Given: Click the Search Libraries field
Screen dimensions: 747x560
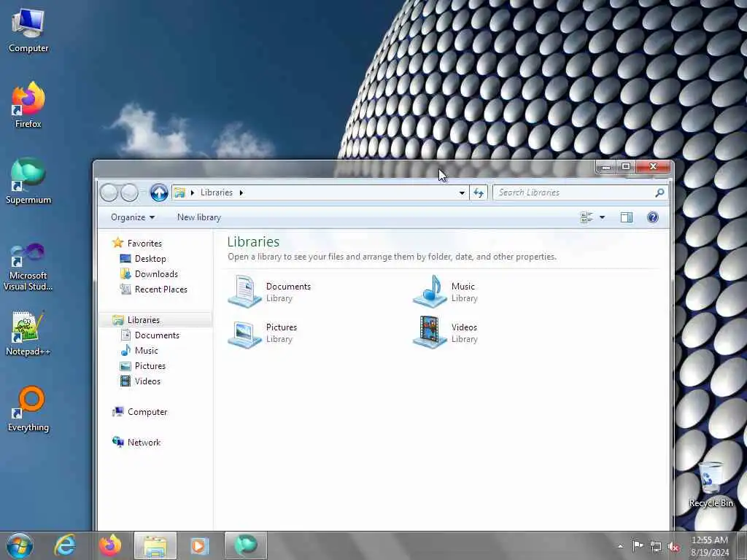Looking at the screenshot, I should [x=580, y=192].
